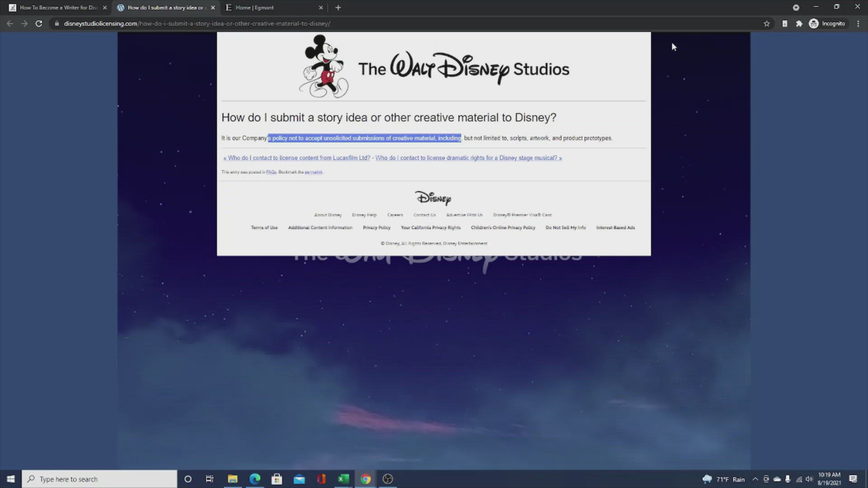
Task: Open a new browser tab
Action: (x=338, y=8)
